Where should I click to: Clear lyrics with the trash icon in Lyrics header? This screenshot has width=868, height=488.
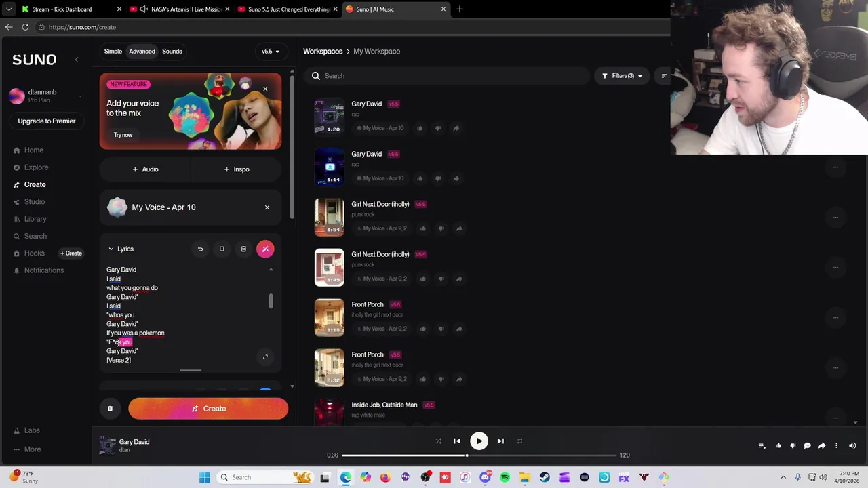243,249
